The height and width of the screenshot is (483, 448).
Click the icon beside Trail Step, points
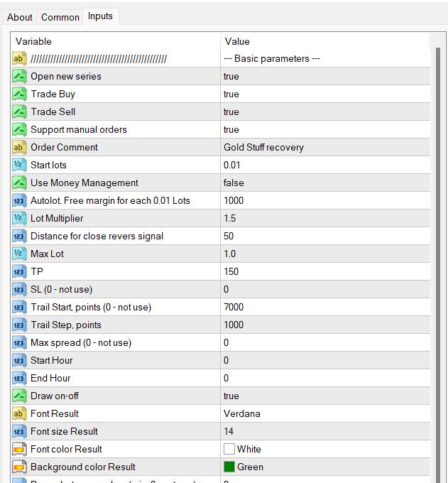click(x=19, y=325)
